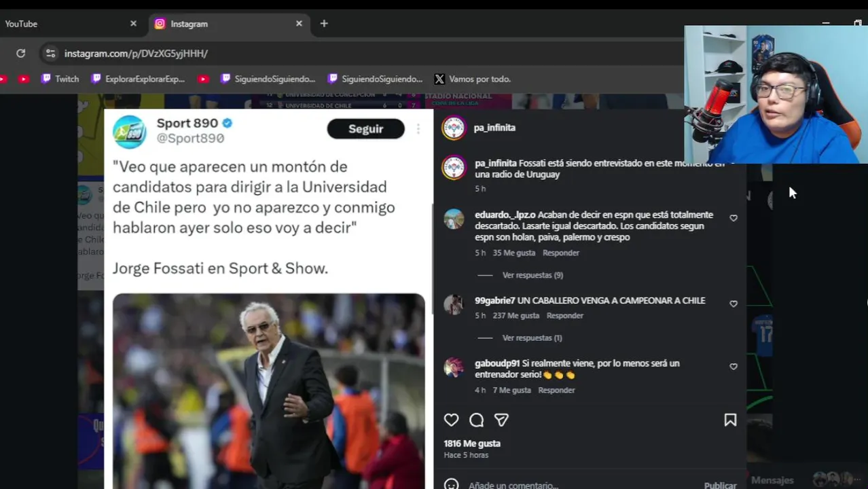Open the three-dot menu beside Seguir

click(418, 129)
